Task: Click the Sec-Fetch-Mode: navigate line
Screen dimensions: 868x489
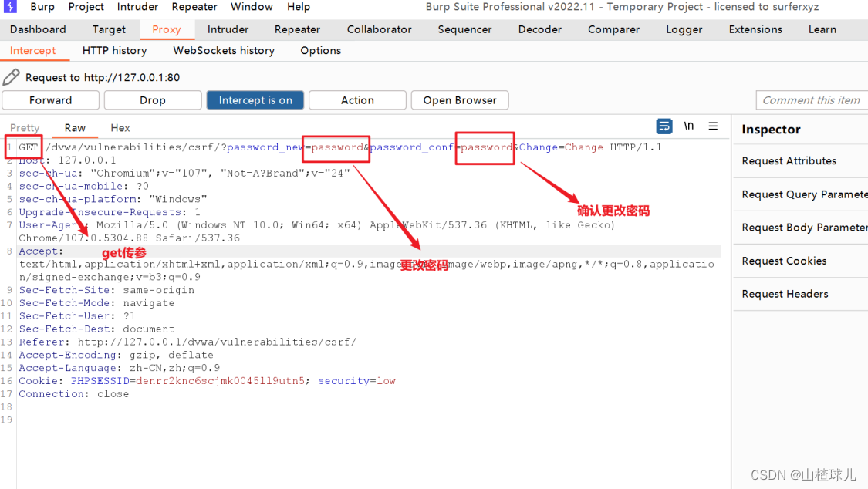Action: (96, 303)
